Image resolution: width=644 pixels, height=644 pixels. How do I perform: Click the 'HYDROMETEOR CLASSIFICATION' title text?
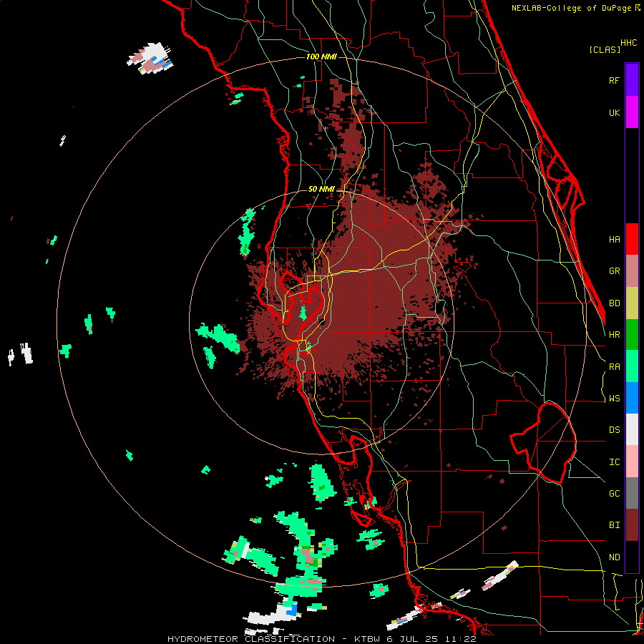tap(251, 639)
